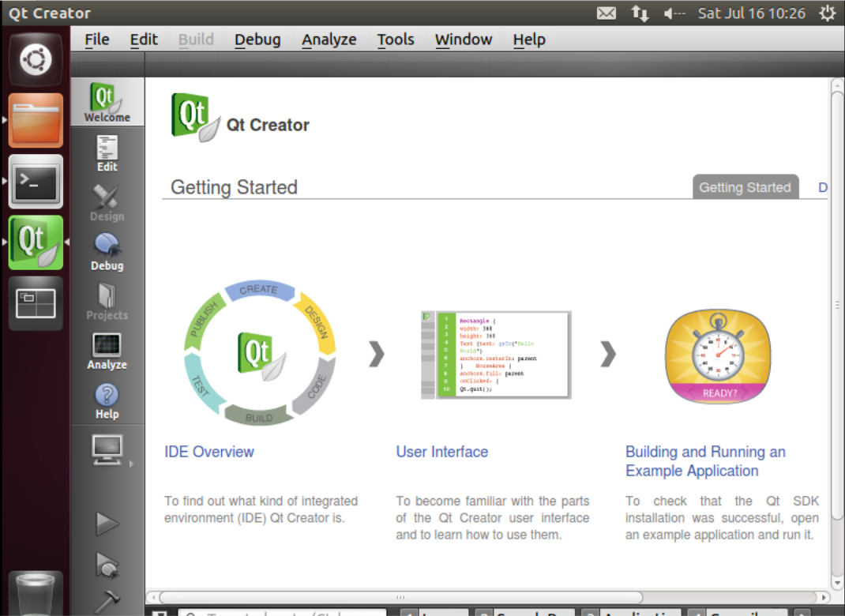Click the Qt lifecycle circle thumbnail
Viewport: 845px width, 616px height.
point(261,353)
